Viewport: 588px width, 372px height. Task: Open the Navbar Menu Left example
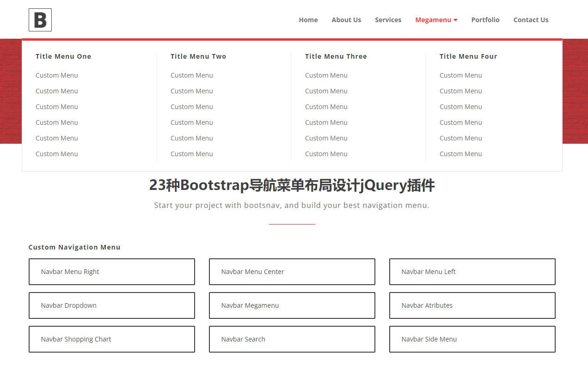pos(472,272)
